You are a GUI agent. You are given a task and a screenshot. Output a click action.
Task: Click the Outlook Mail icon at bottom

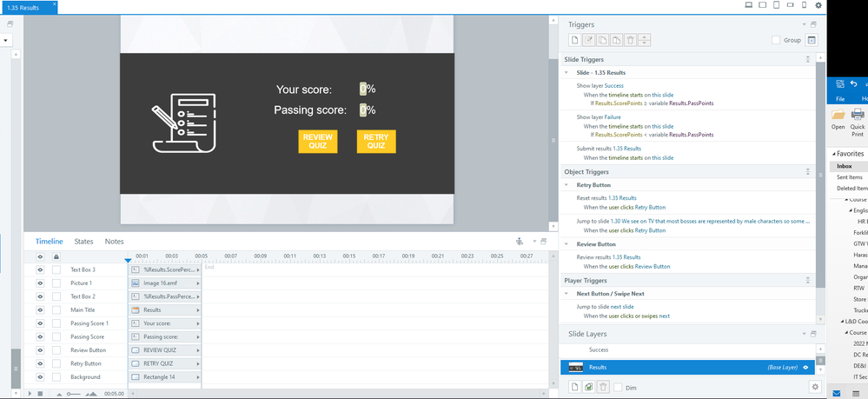pyautogui.click(x=836, y=393)
